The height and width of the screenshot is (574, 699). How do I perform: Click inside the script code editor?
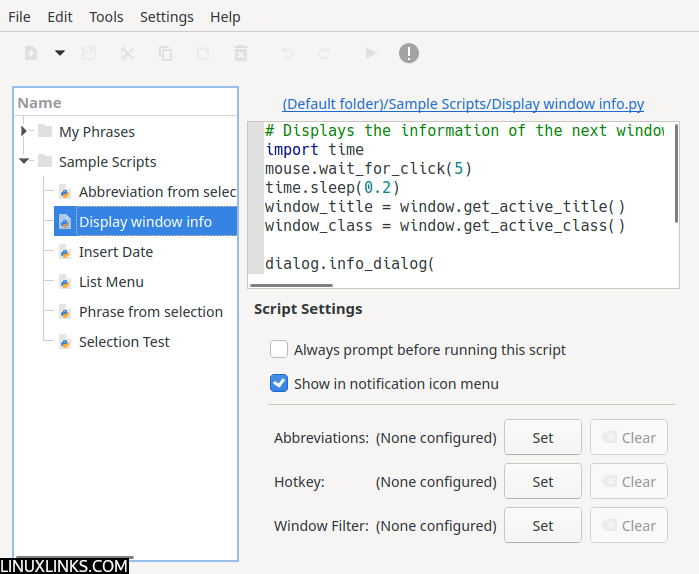(x=464, y=205)
